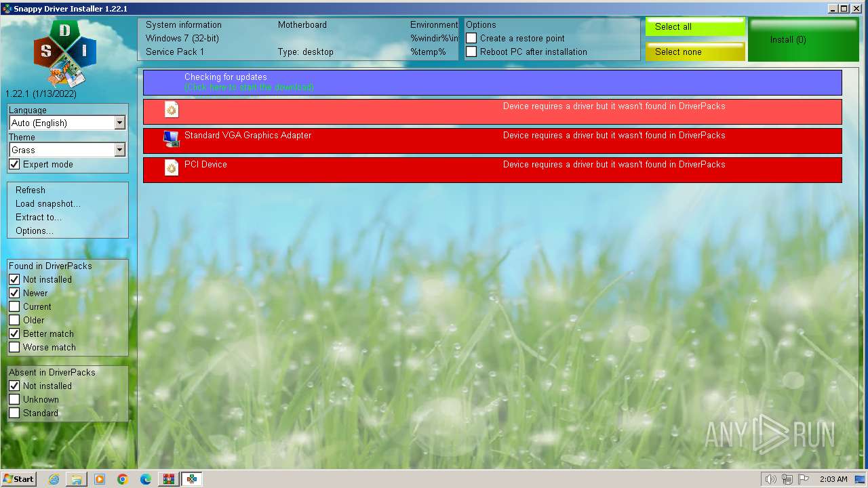This screenshot has height=488, width=868.
Task: Check the Older filter checkbox
Action: pyautogui.click(x=14, y=321)
